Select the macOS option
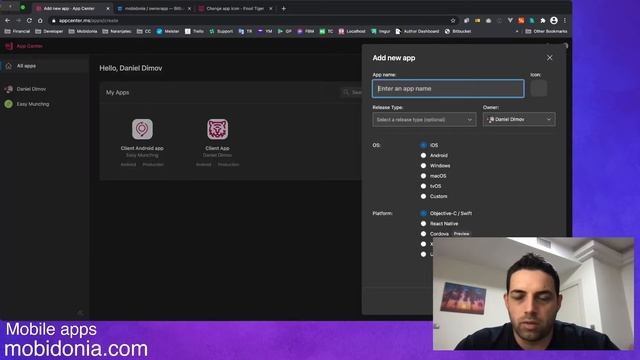The height and width of the screenshot is (360, 640). [423, 176]
